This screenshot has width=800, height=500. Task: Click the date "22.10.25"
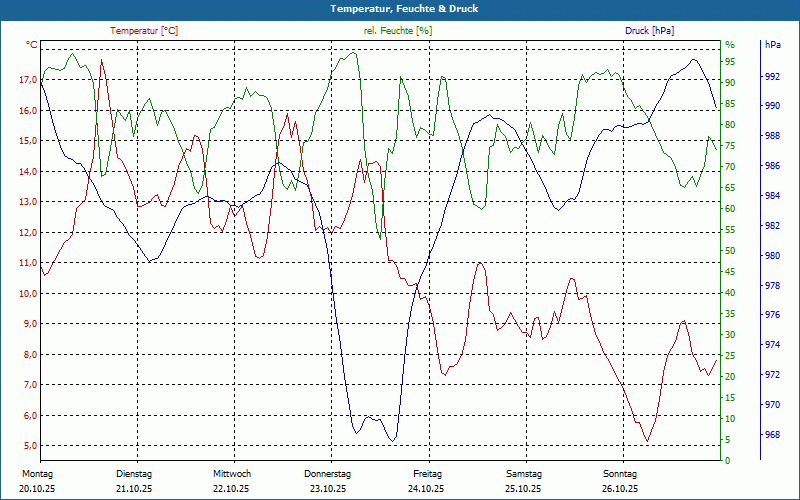[x=231, y=489]
